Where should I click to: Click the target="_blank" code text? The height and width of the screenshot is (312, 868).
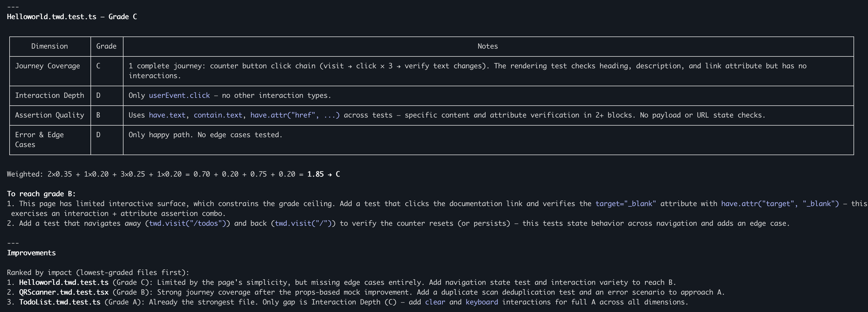click(625, 204)
